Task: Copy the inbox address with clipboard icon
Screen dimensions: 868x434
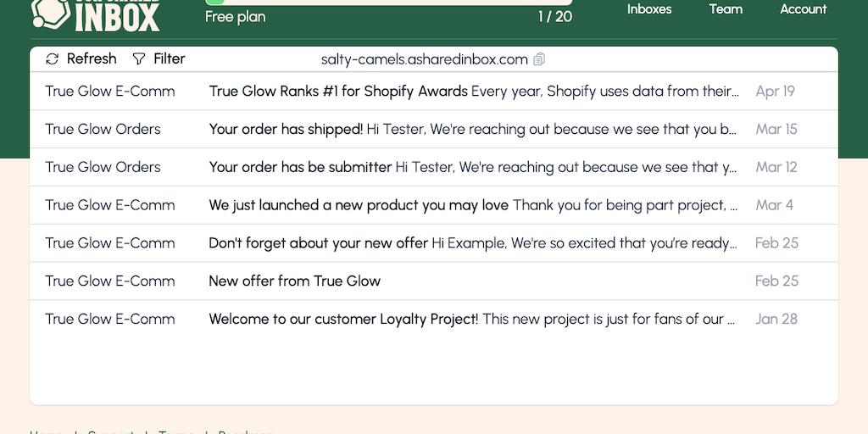Action: (539, 59)
